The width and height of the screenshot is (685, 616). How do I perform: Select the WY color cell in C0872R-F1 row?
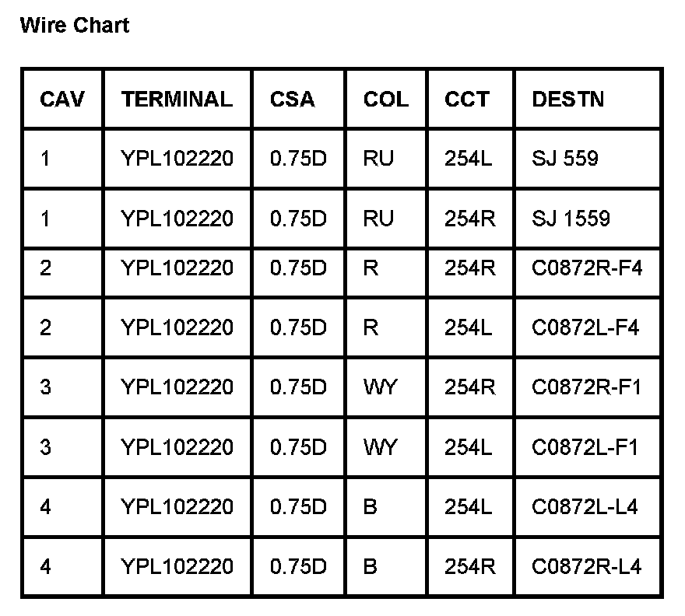(x=380, y=387)
